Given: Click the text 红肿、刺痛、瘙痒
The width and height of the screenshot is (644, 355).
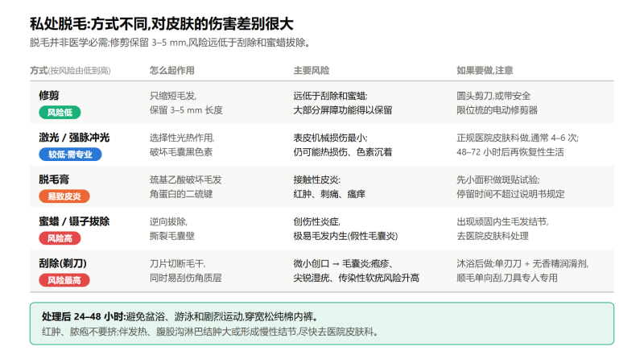Looking at the screenshot, I should 329,194.
